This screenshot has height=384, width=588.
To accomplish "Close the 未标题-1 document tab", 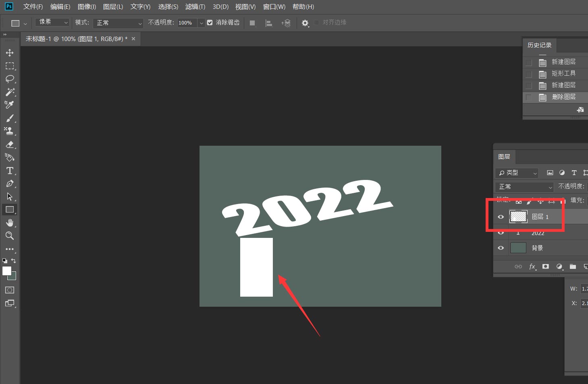I will 133,39.
